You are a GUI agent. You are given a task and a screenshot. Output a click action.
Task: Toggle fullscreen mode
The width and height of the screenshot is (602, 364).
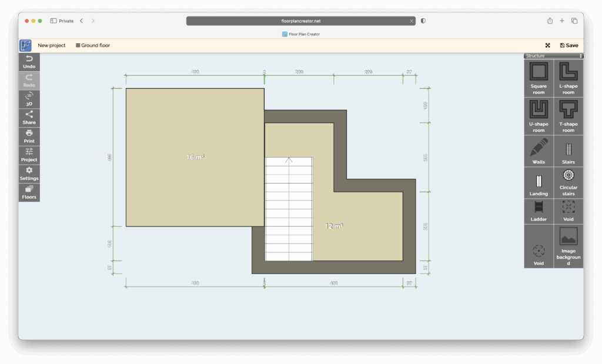point(547,45)
